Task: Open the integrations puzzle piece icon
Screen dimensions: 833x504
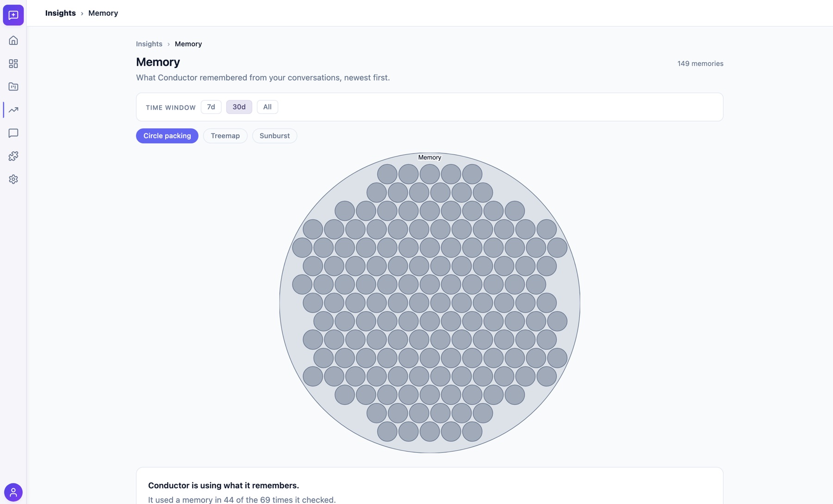Action: pyautogui.click(x=13, y=156)
